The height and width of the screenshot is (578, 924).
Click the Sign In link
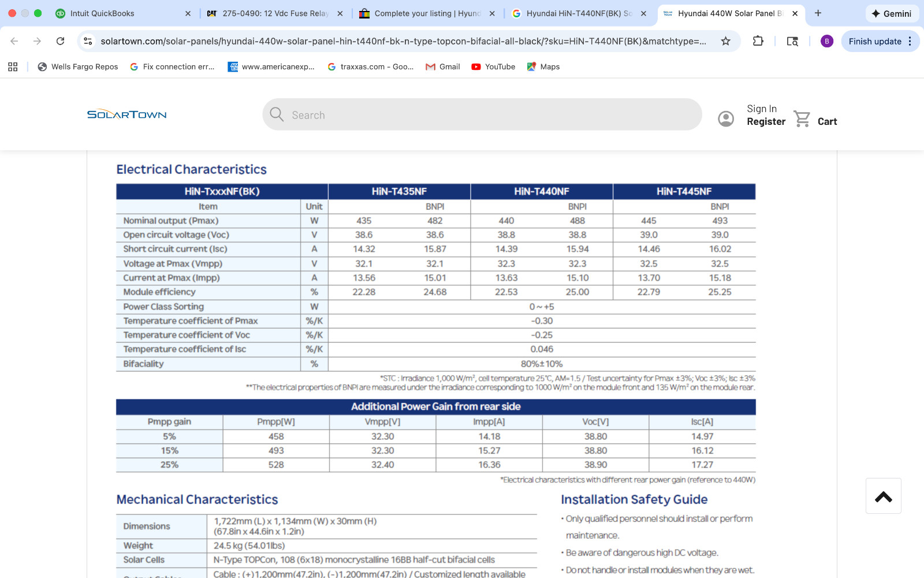762,109
